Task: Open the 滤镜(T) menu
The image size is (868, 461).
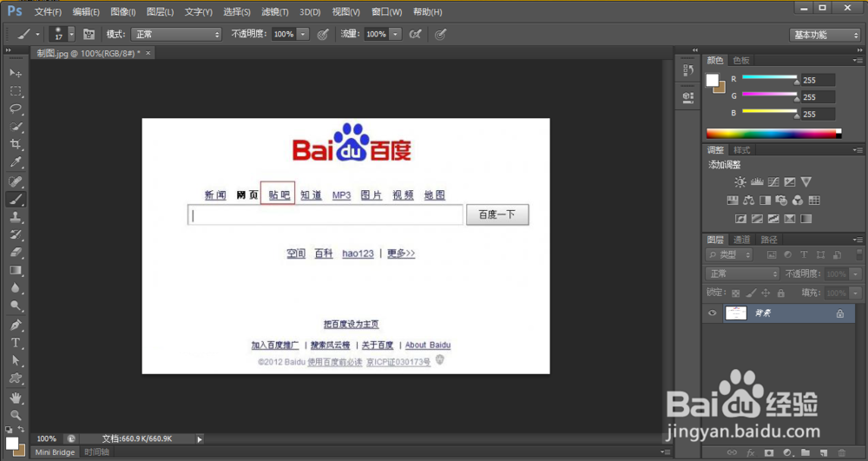Action: point(274,11)
